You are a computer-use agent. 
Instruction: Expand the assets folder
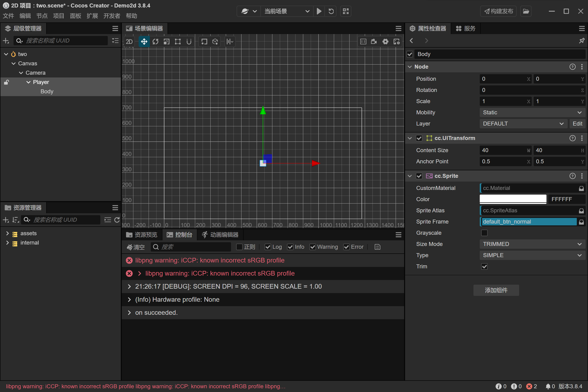click(7, 233)
